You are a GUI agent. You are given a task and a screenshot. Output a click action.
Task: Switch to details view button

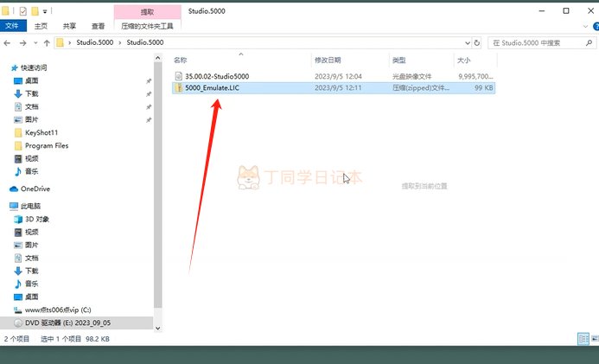tap(583, 339)
